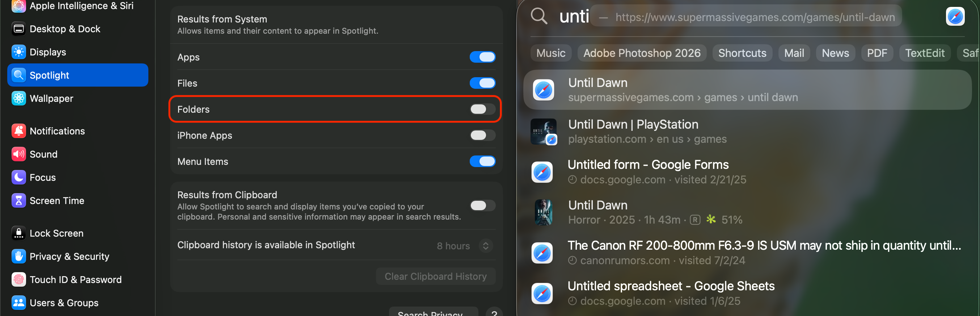Click the Apple Intelligence & Siri sidebar icon
The height and width of the screenshot is (316, 980).
19,6
